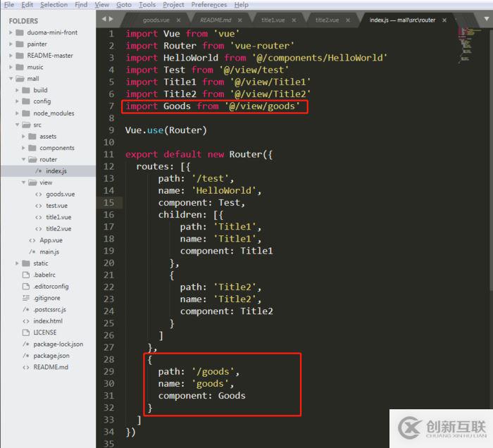
Task: Open .editorconfig file
Action: tap(51, 287)
